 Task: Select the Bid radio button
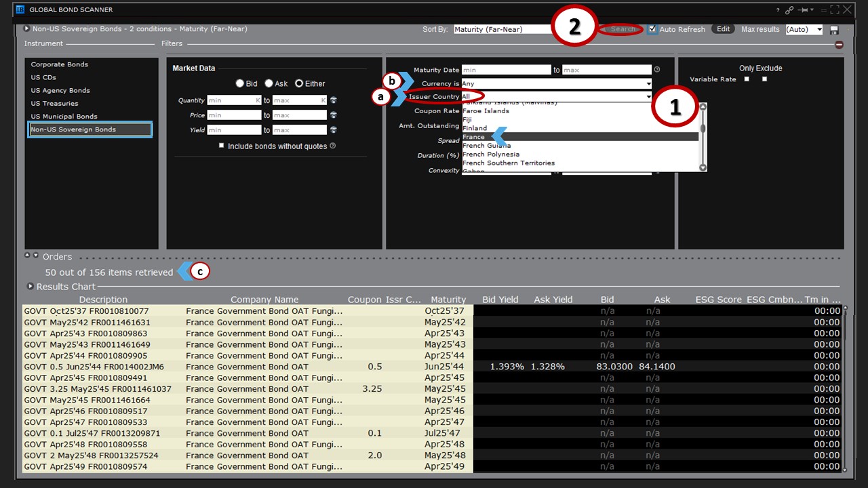tap(239, 83)
